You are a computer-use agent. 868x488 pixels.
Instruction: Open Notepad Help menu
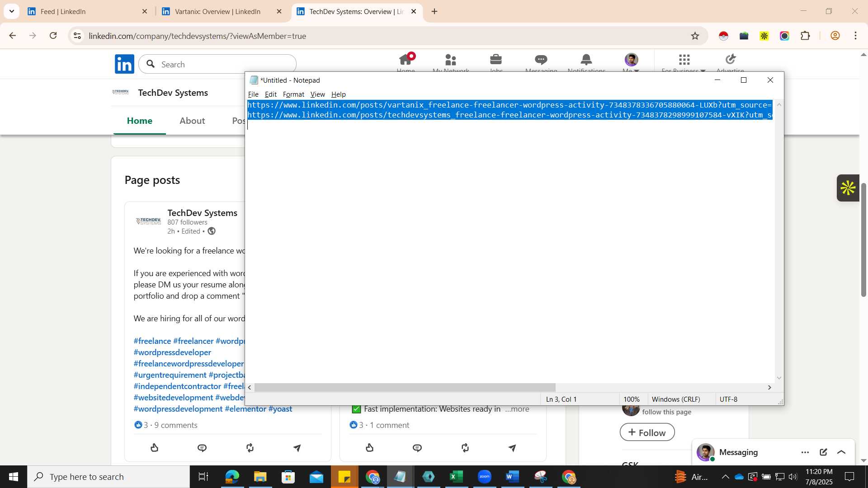(x=338, y=94)
